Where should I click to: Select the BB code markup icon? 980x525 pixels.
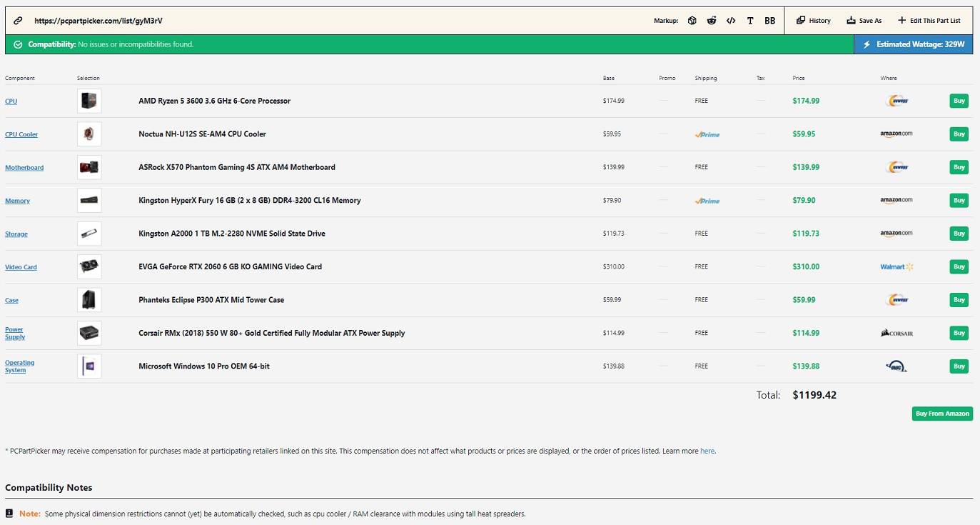click(769, 21)
